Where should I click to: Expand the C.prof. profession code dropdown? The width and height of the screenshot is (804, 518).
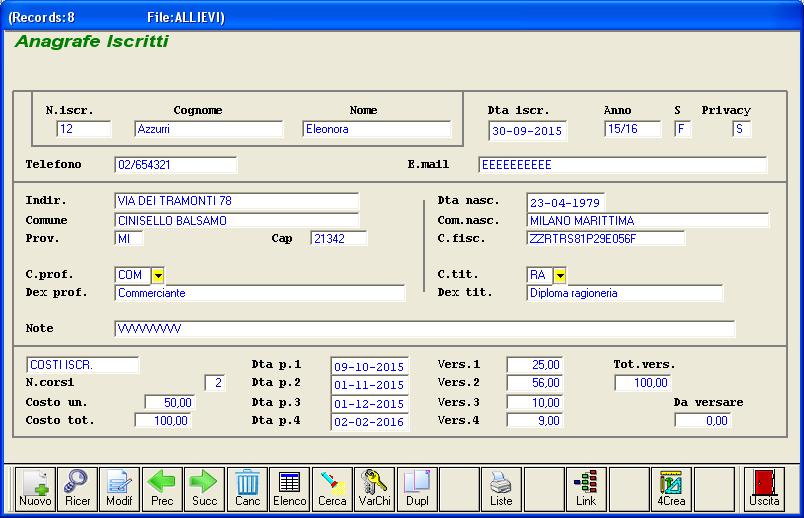coord(158,275)
